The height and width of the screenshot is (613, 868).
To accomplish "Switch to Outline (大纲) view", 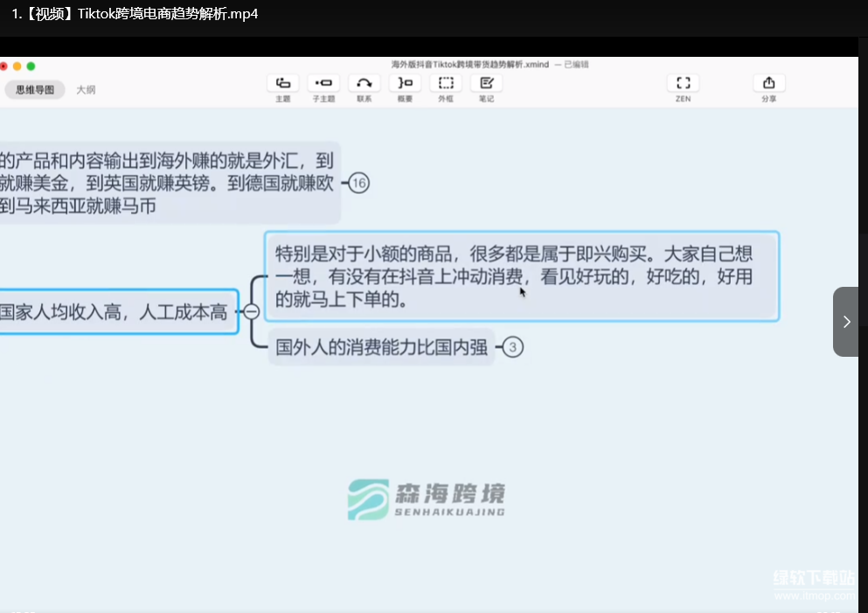I will [86, 89].
